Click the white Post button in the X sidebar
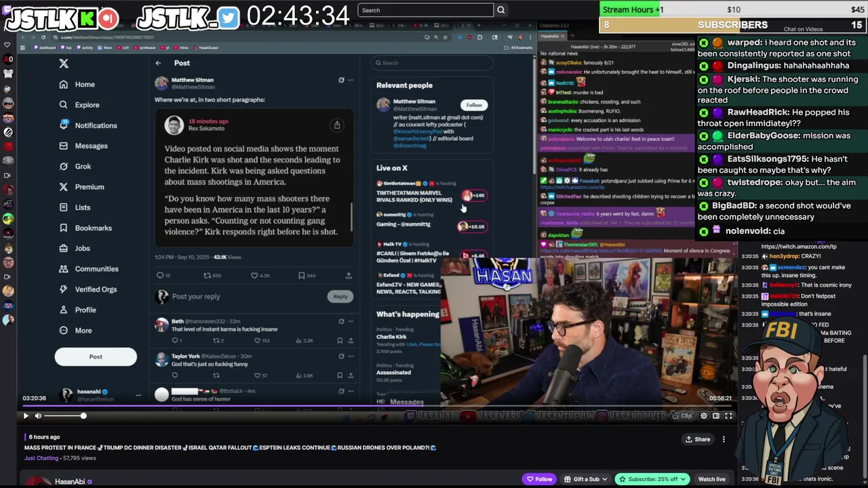Screen dimensions: 868x488 tap(96, 357)
